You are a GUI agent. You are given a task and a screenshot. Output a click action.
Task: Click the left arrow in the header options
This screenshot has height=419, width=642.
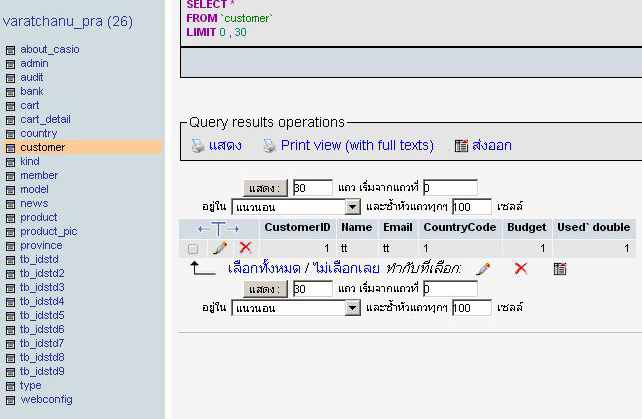(203, 229)
